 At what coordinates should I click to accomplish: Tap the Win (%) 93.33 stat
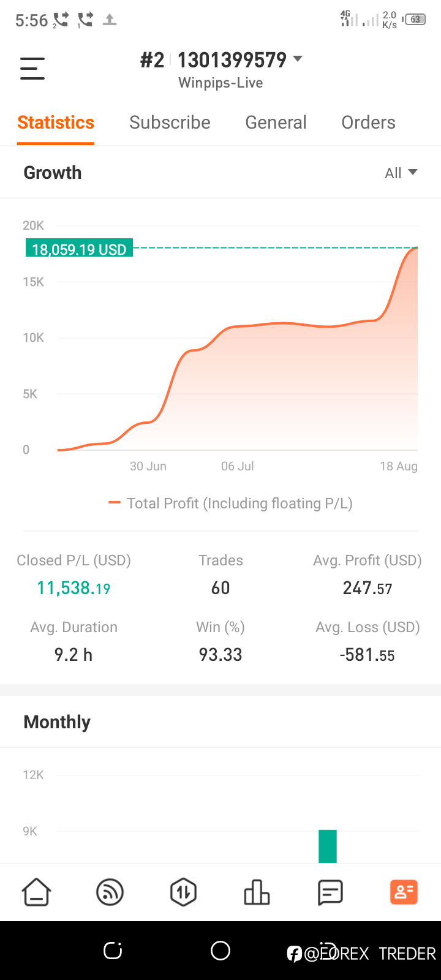pos(221,655)
